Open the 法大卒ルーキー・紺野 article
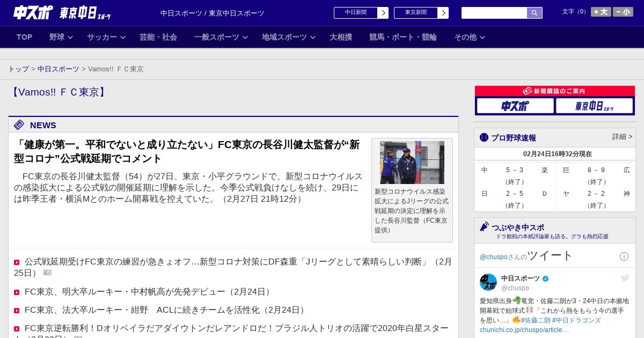Viewport: 644px width, 338px height. 166,310
